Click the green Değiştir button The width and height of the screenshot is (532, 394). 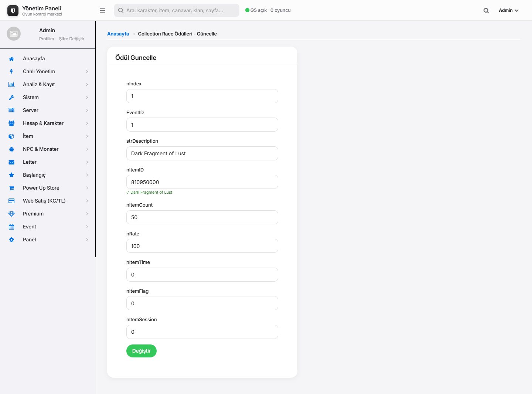click(141, 351)
